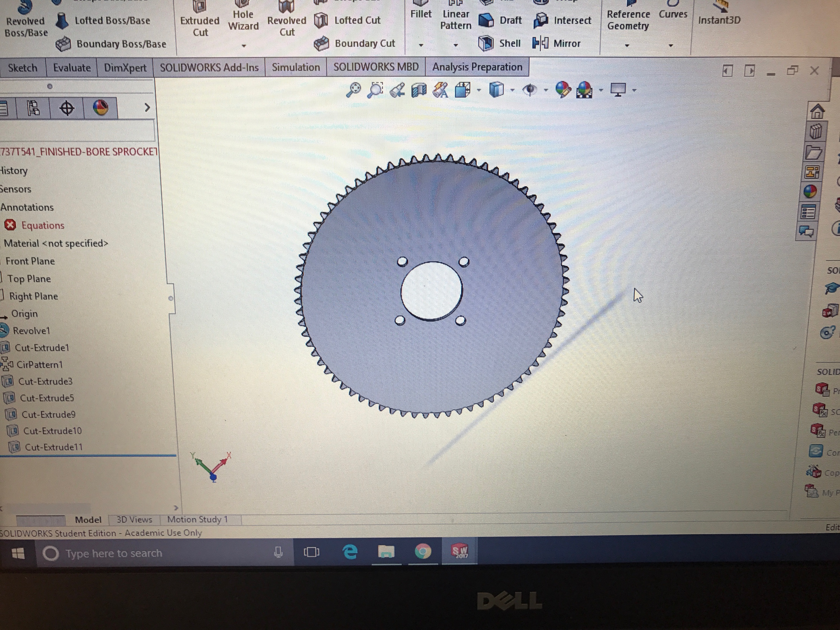
Task: Open the Motion Study 1 tab
Action: [197, 519]
